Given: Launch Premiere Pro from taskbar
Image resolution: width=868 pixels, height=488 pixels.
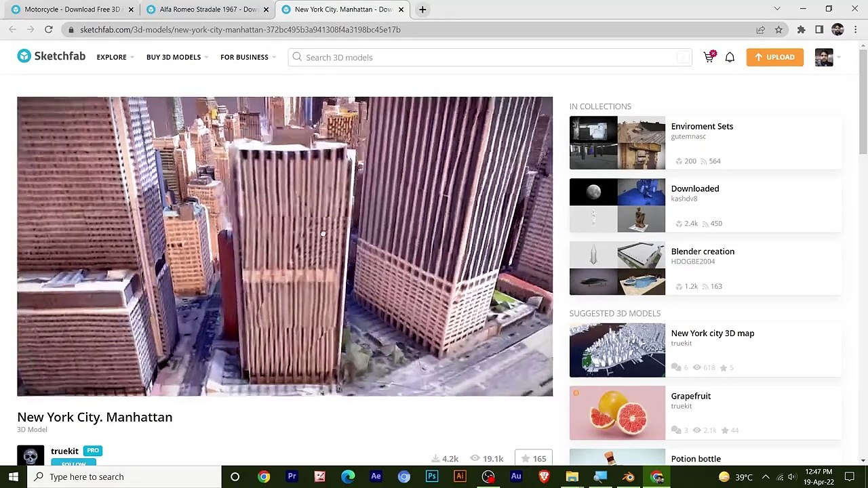Looking at the screenshot, I should [x=292, y=476].
